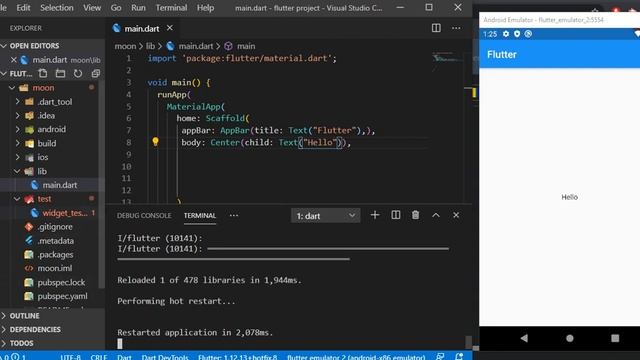640x360 pixels.
Task: Open the terminal selector dropdown '1: dart'
Action: point(325,216)
